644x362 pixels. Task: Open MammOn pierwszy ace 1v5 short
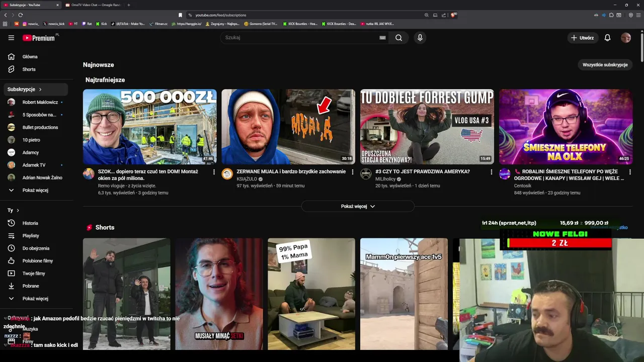coord(404,294)
